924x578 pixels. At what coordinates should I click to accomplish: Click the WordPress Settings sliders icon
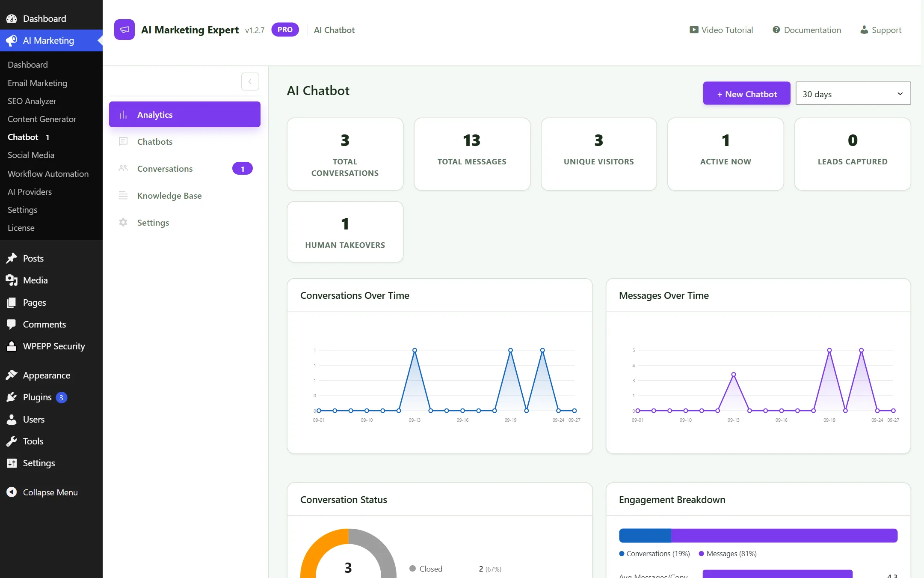pos(12,463)
